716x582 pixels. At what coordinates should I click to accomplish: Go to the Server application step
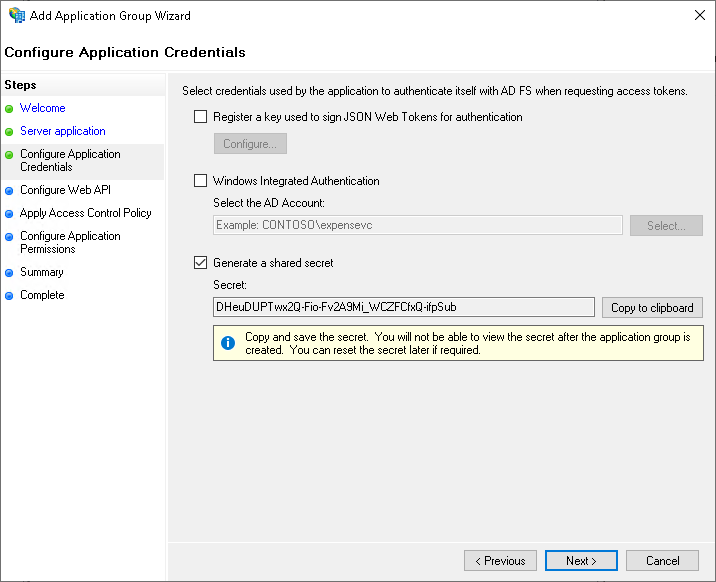[62, 131]
